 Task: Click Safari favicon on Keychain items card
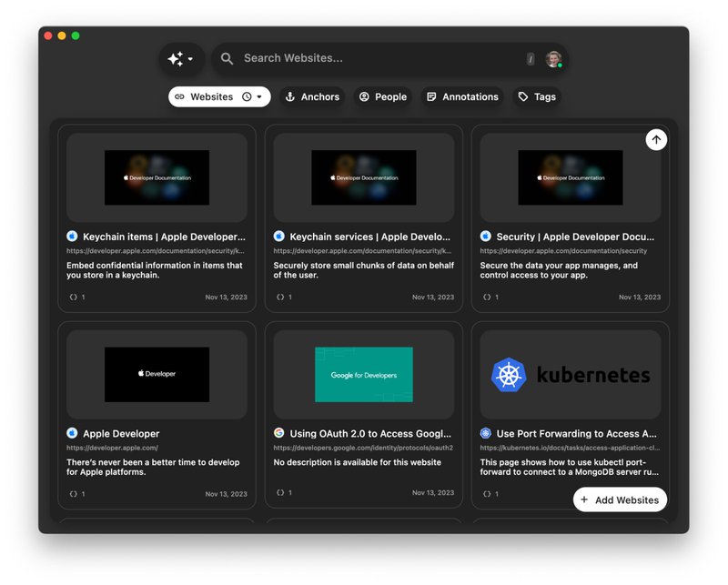pyautogui.click(x=72, y=237)
